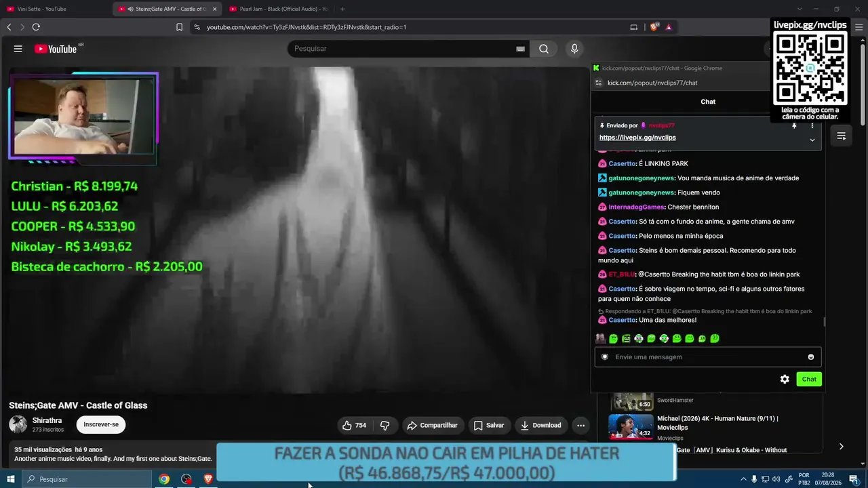The height and width of the screenshot is (488, 868).
Task: Open the browser tab search dropdown
Action: (x=800, y=9)
